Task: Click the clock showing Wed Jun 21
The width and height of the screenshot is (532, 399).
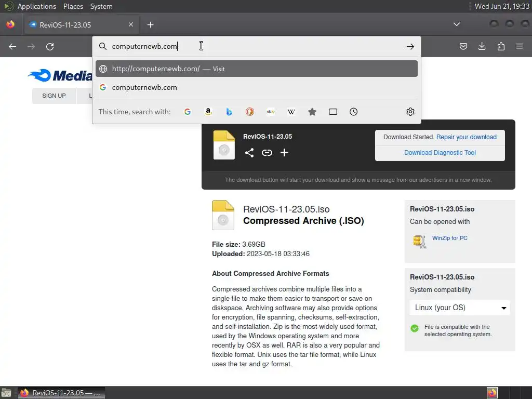Action: (x=502, y=6)
